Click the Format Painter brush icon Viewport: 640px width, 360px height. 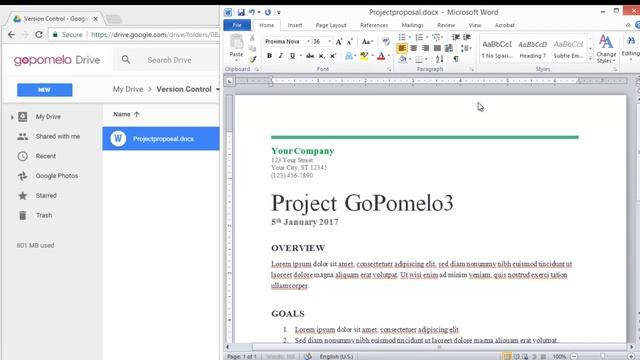coord(252,59)
